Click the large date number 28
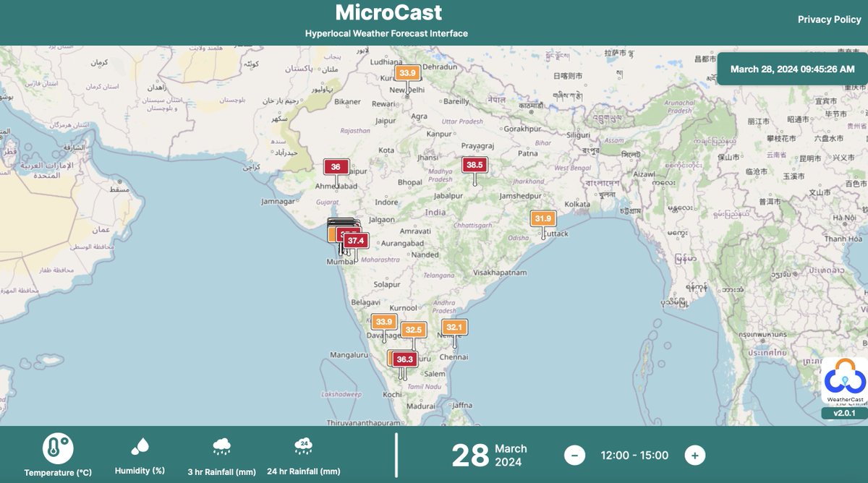The image size is (868, 483). (x=470, y=456)
